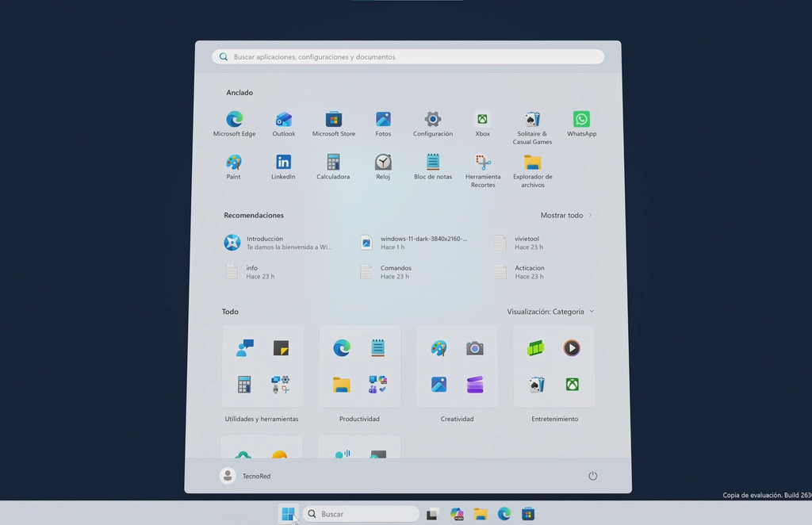Launch Outlook from the pinned section

tap(284, 124)
